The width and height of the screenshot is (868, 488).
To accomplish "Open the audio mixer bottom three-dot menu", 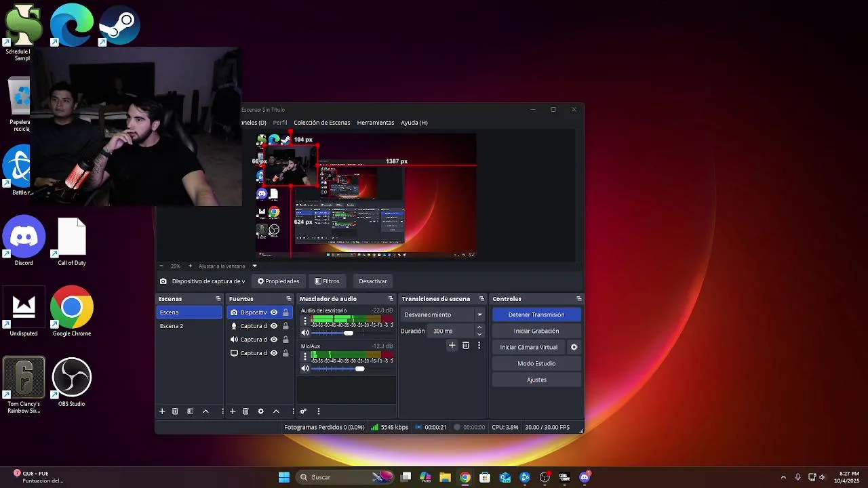I will click(x=318, y=411).
